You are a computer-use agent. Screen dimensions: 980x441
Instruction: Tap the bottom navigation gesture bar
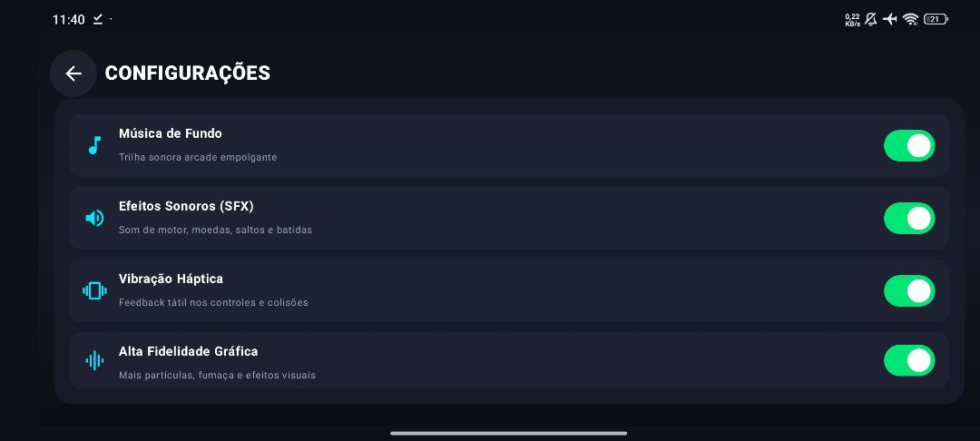[508, 433]
